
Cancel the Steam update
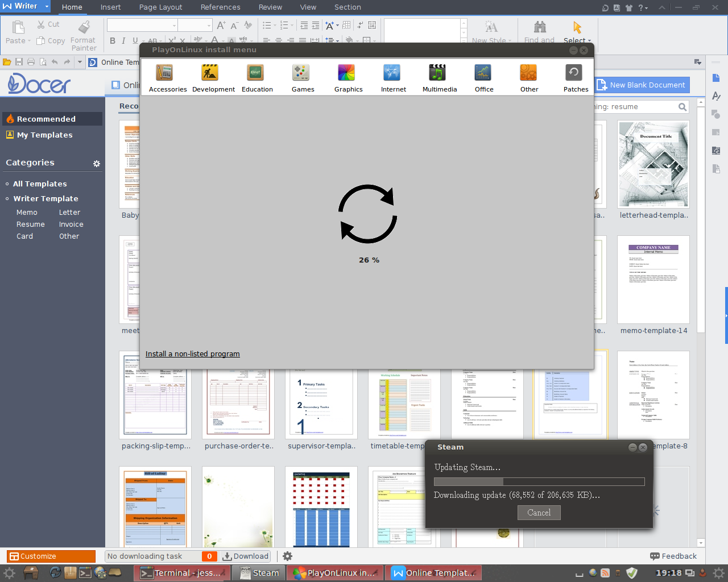point(539,513)
